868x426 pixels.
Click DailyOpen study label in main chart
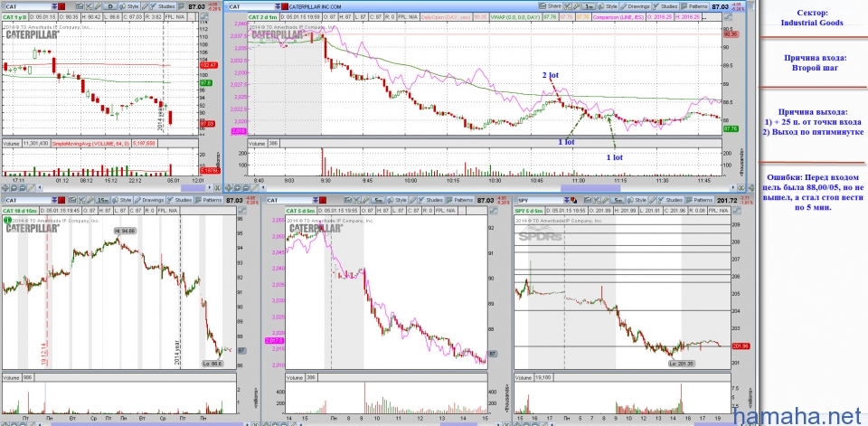point(445,17)
